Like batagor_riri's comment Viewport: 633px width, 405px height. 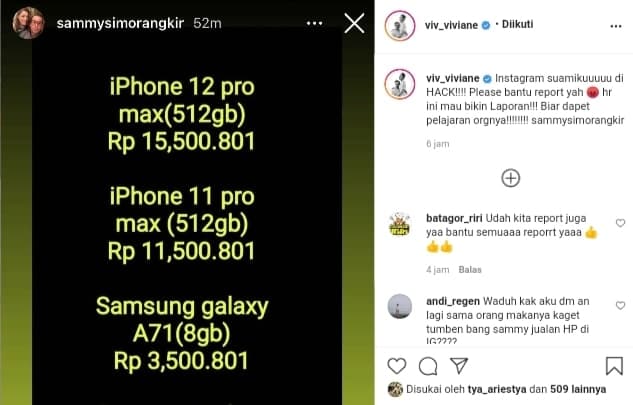click(x=620, y=223)
